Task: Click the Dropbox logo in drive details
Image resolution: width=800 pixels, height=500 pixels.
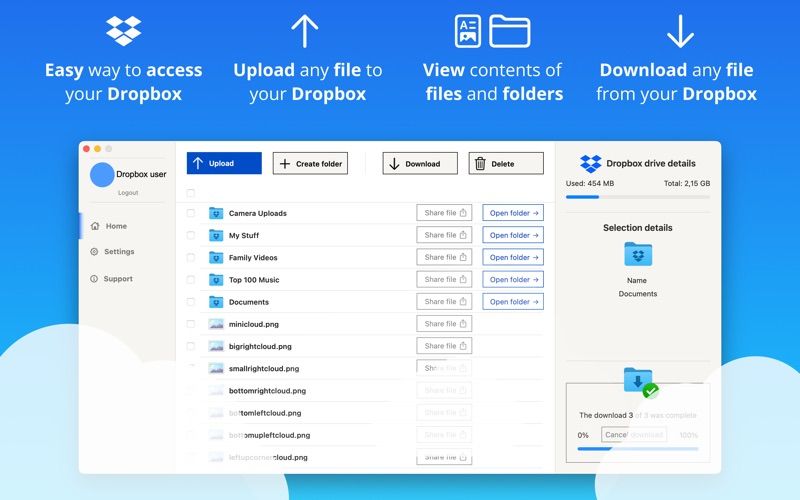Action: click(591, 164)
